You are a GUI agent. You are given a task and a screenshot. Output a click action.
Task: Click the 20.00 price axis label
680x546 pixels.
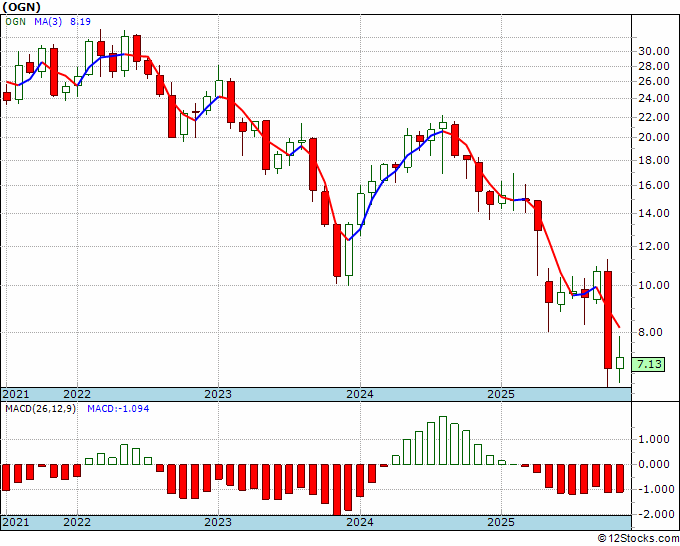tap(654, 137)
